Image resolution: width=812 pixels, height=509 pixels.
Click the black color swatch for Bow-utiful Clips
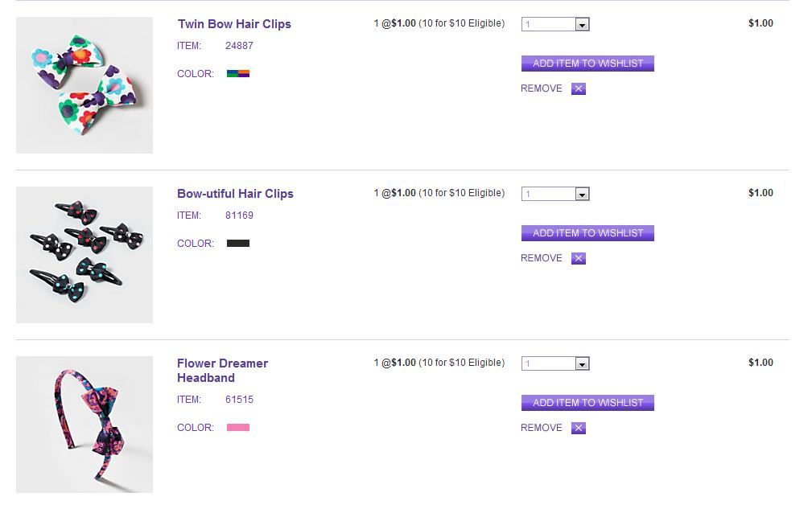pos(238,244)
